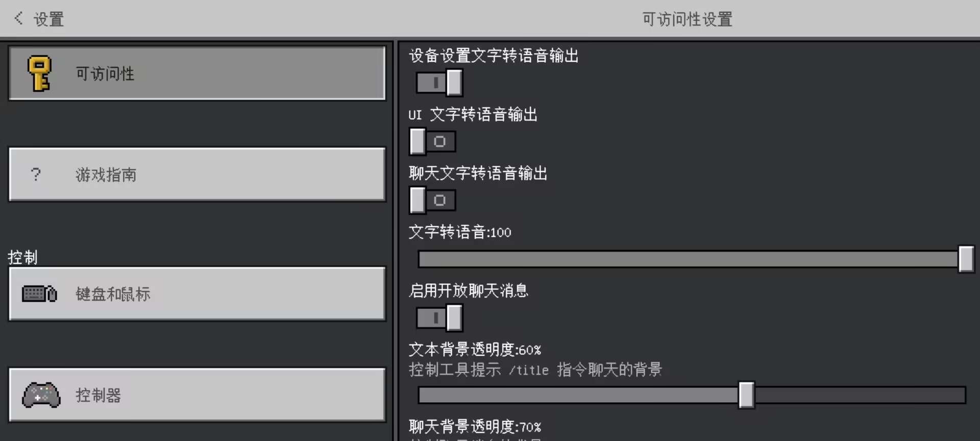Screen dimensions: 980x441
Task: Click the back arrow next to 设置
Action: [19, 18]
